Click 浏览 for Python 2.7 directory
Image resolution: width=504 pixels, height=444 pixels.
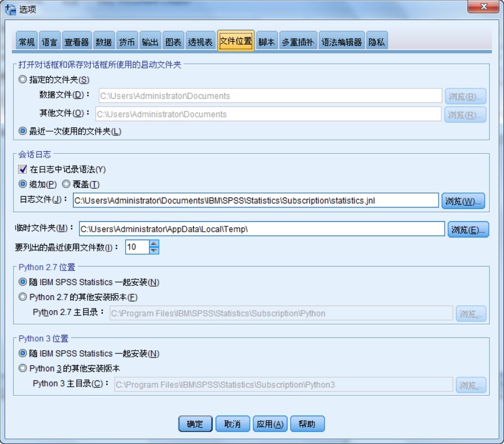(x=471, y=314)
